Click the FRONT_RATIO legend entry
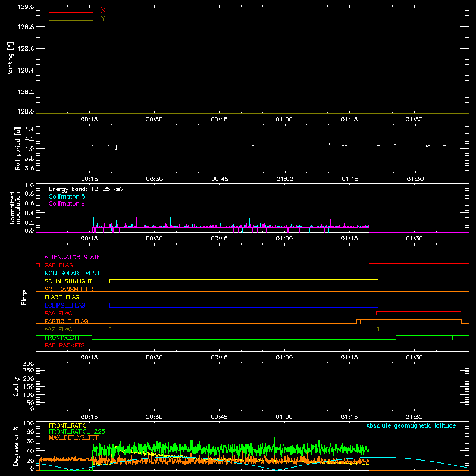476x476 pixels. pyautogui.click(x=68, y=425)
